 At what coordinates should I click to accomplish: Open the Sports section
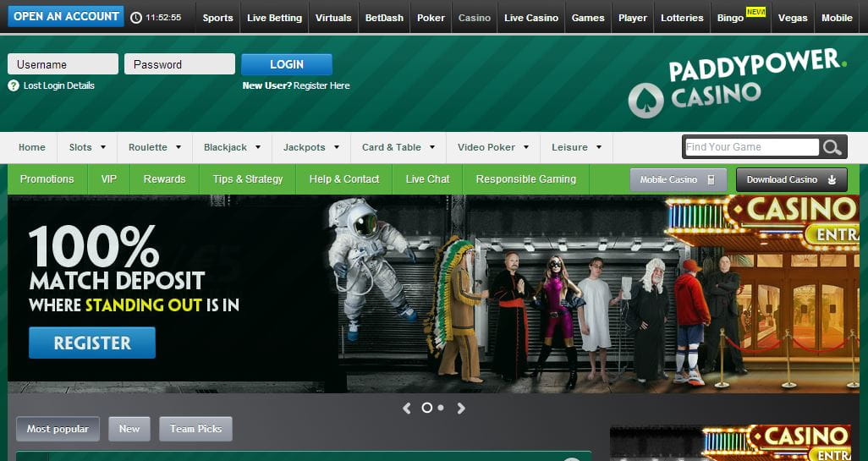click(x=217, y=18)
